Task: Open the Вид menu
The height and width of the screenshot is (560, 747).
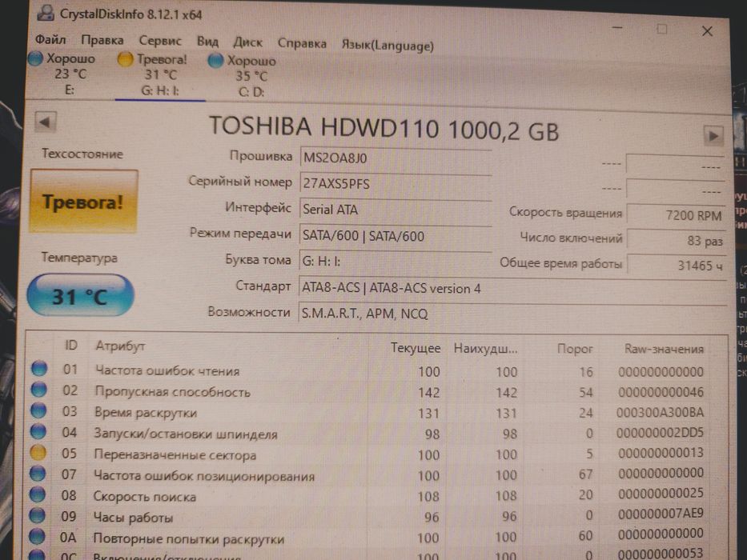Action: click(207, 42)
